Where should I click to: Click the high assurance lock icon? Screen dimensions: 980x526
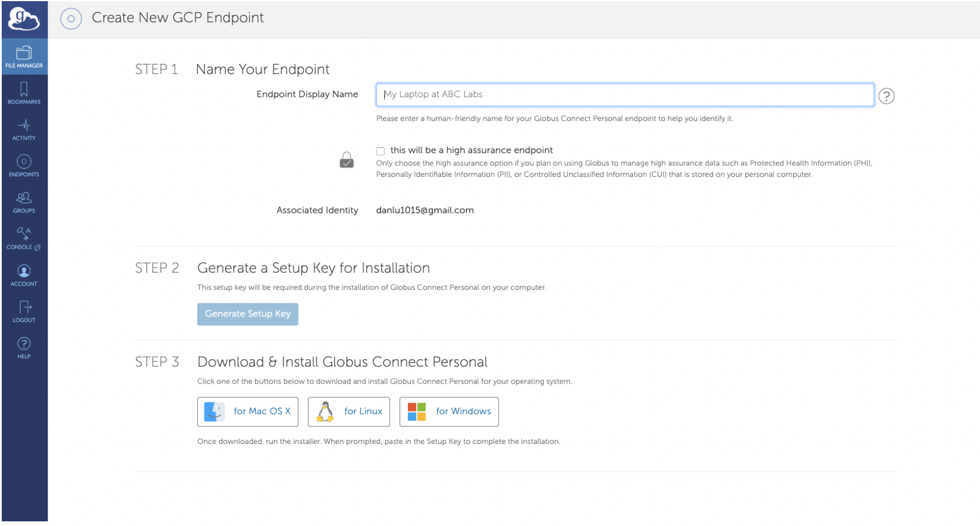347,160
